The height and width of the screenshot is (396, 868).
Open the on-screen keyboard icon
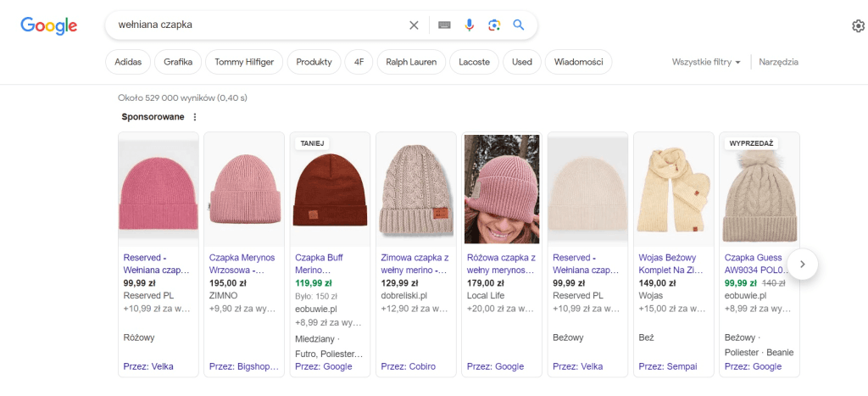coord(444,25)
